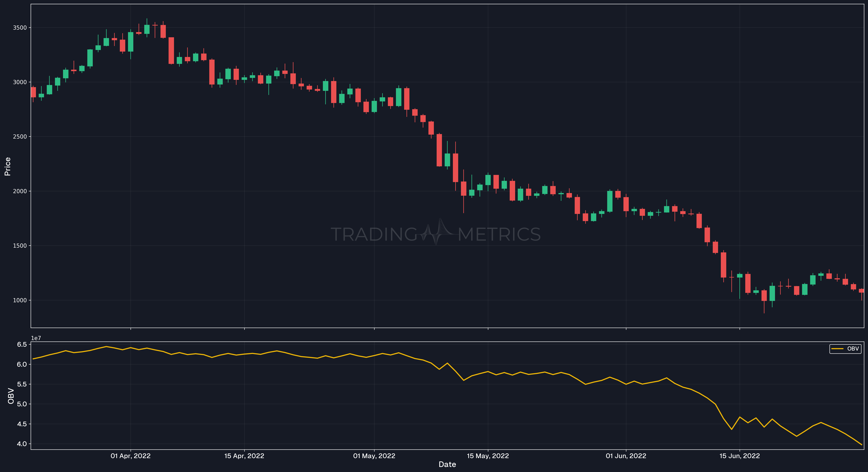Click the 'OBV' y-axis title
Viewport: 868px width, 472px height.
tap(11, 396)
